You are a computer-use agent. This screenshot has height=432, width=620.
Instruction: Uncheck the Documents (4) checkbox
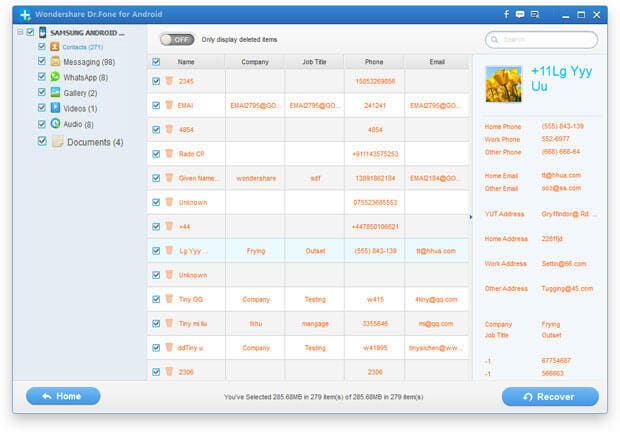coord(42,141)
